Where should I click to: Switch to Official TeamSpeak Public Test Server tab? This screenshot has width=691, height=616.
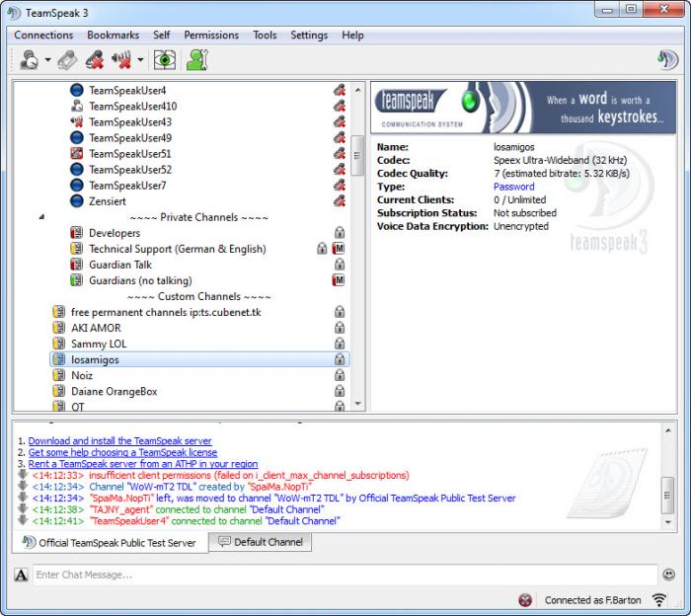[110, 543]
